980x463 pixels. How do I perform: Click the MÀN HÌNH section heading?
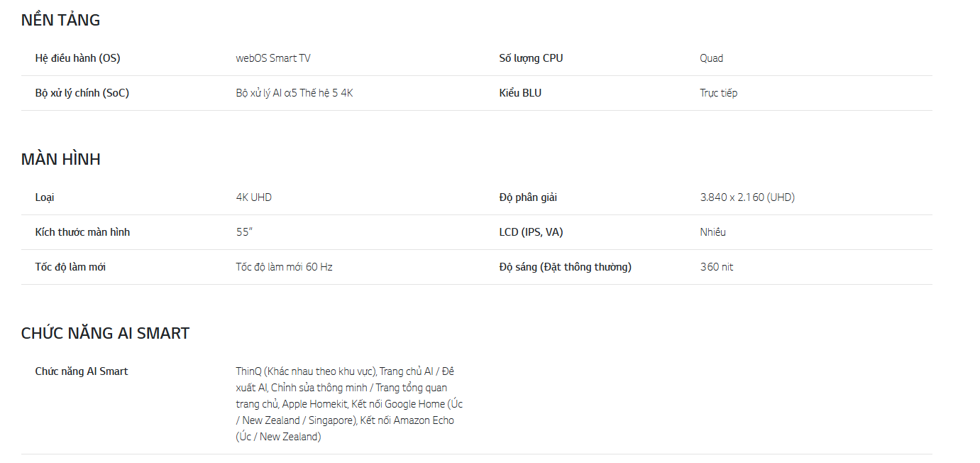pyautogui.click(x=60, y=159)
